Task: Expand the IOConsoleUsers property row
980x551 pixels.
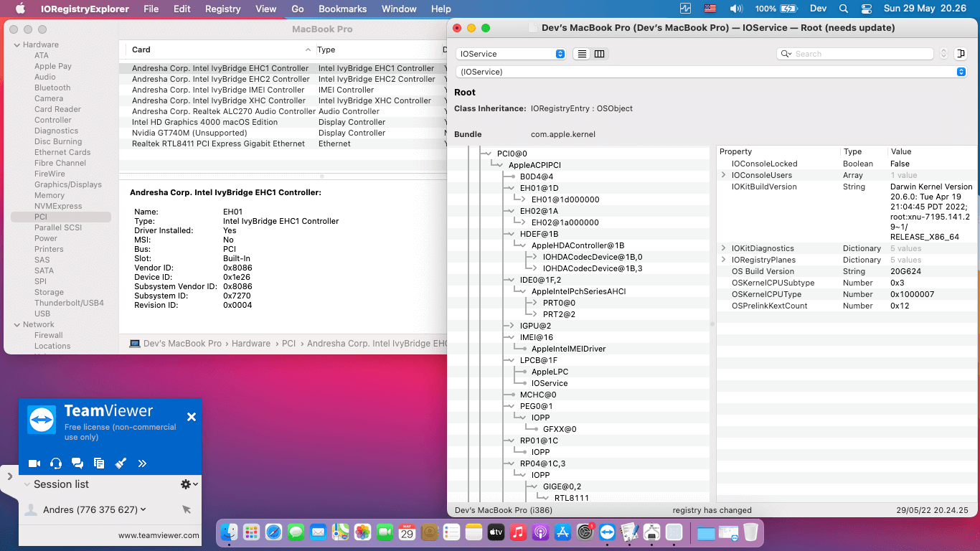Action: click(724, 175)
